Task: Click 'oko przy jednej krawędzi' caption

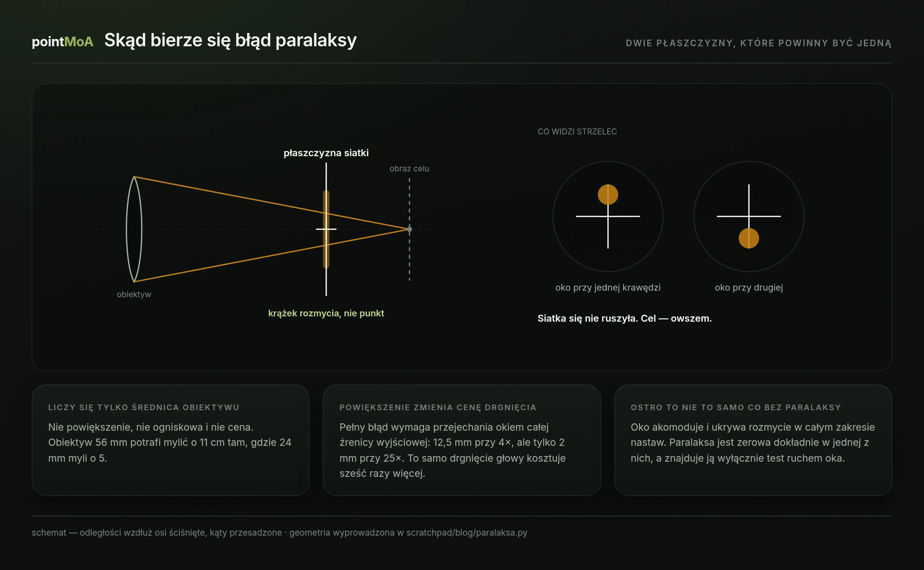Action: point(608,288)
